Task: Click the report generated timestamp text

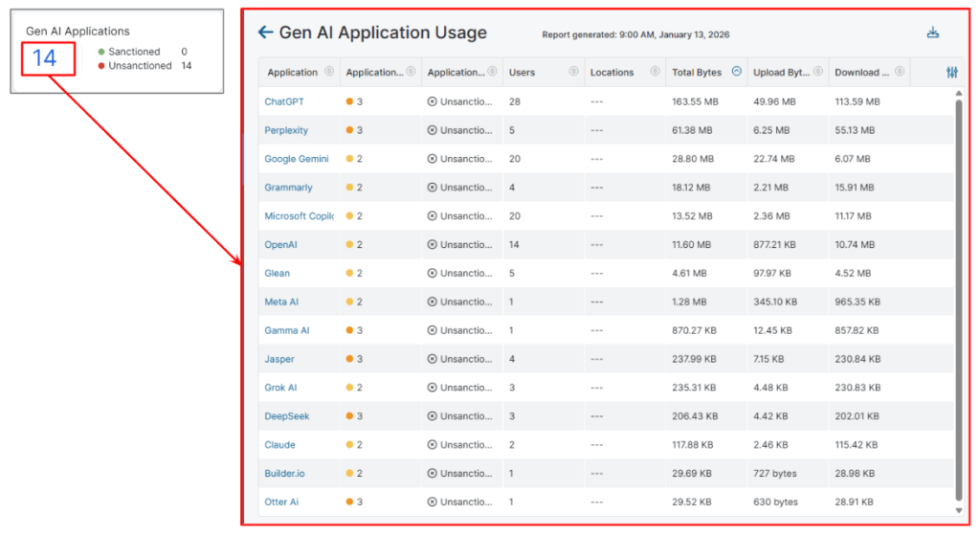Action: [x=635, y=34]
